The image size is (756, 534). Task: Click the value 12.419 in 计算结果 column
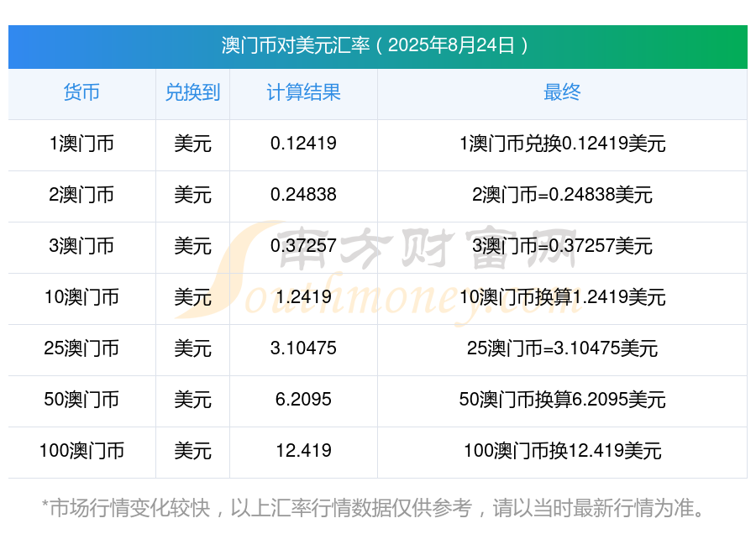(x=303, y=450)
